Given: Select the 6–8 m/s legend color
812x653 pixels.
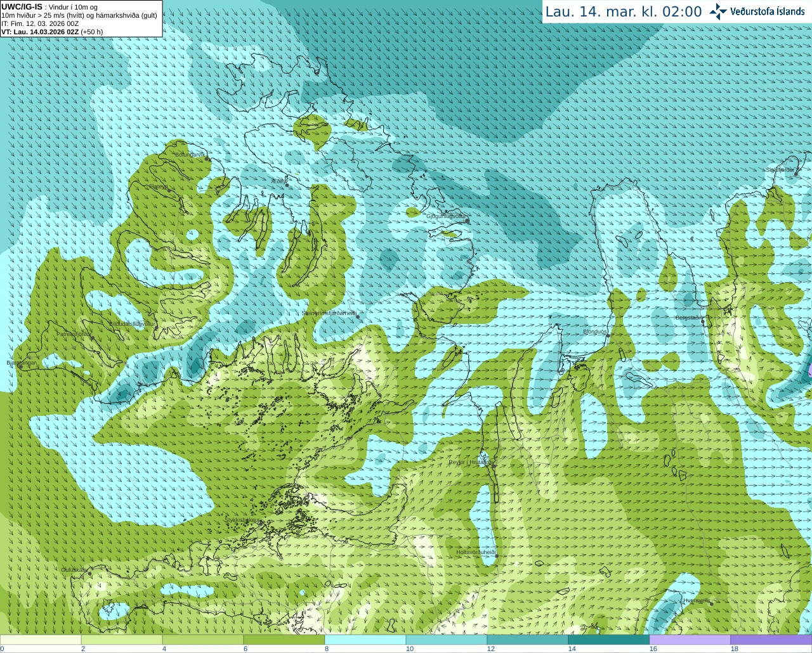Looking at the screenshot, I should 284,640.
